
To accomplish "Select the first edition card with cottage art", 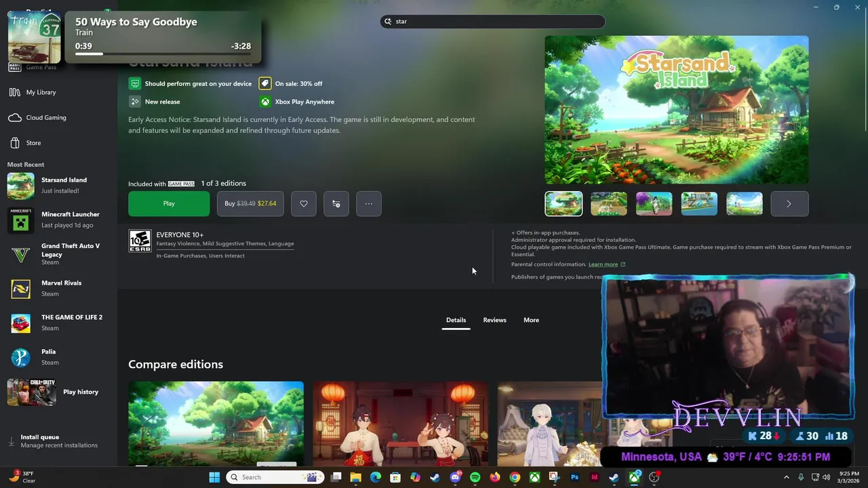I will 216,423.
